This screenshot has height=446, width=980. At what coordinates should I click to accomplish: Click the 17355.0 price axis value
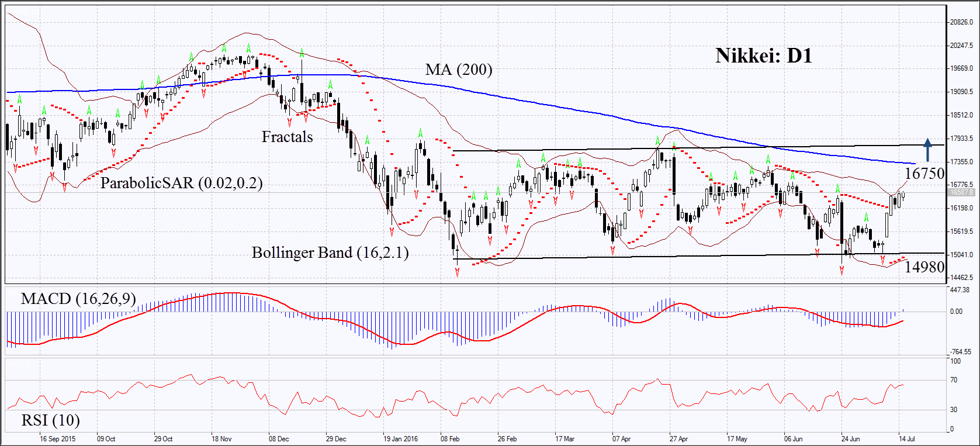[962, 162]
